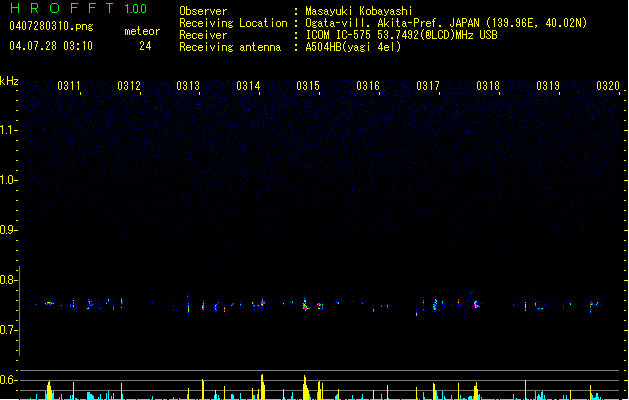Click the 0316 time marker
Image resolution: width=629 pixels, height=400 pixels.
tap(368, 85)
